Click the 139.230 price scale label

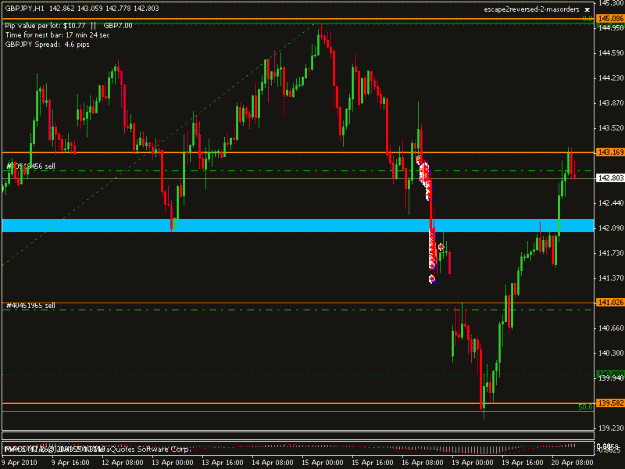(610, 428)
